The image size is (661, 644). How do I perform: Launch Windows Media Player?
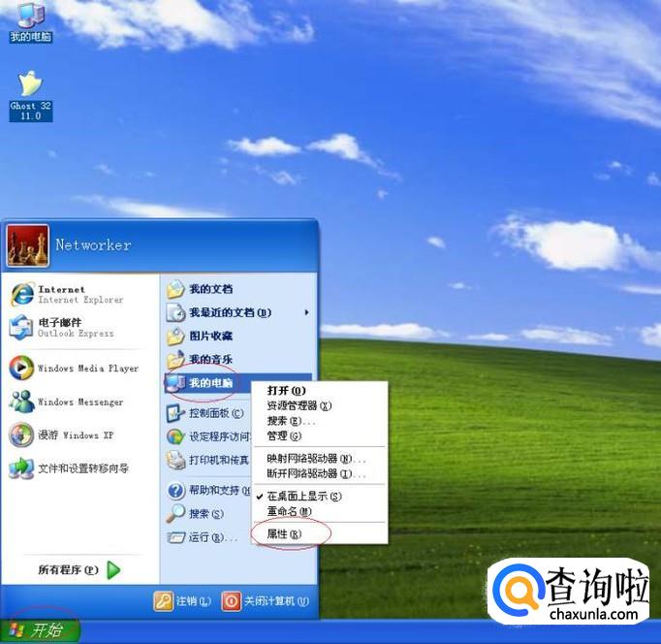pos(21,368)
